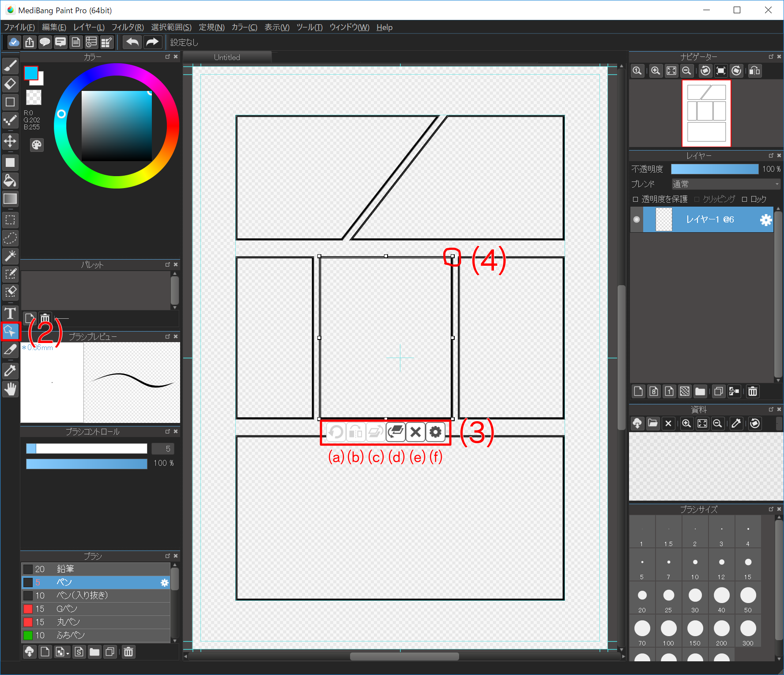Click the merge panels icon below frame

[x=396, y=432]
